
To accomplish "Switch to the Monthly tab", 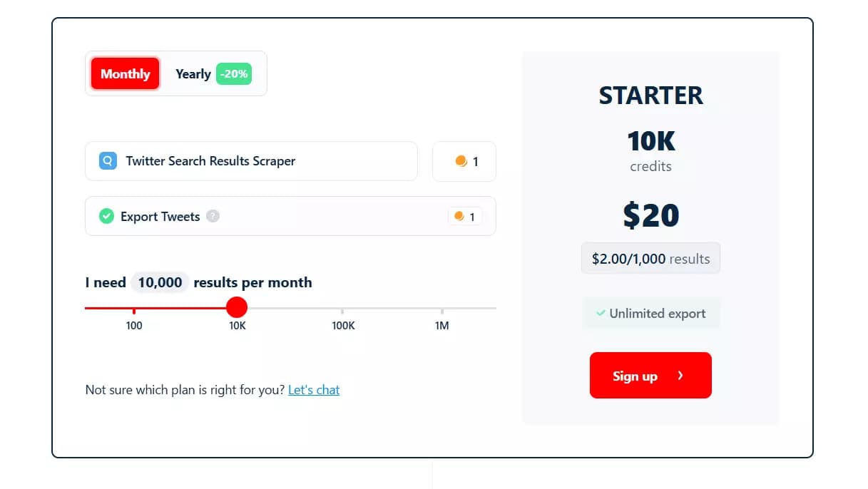I will pyautogui.click(x=124, y=73).
